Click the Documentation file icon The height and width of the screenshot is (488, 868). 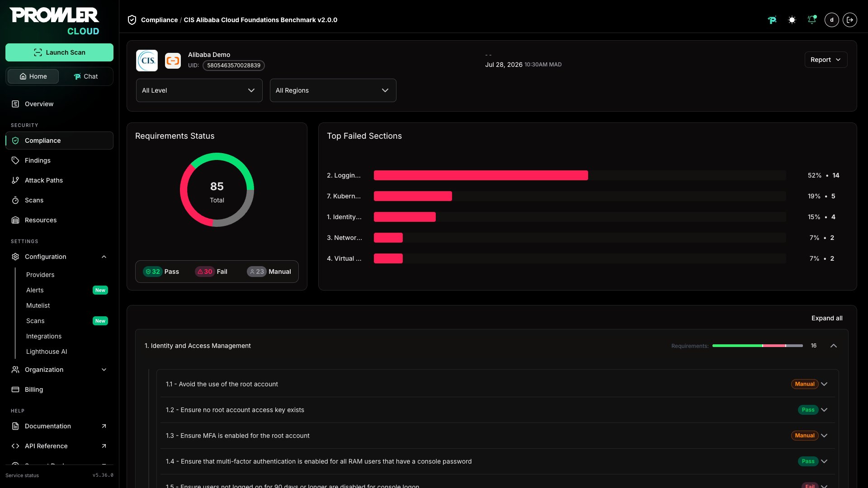[15, 426]
